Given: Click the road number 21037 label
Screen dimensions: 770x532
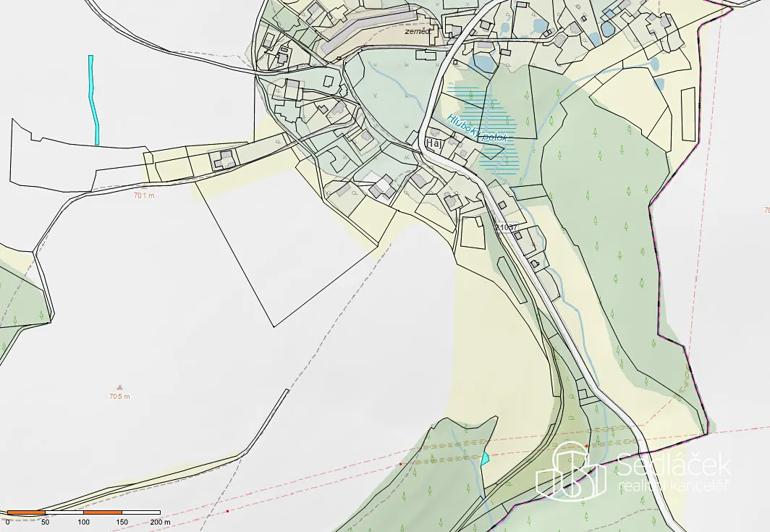Looking at the screenshot, I should click(x=507, y=227).
